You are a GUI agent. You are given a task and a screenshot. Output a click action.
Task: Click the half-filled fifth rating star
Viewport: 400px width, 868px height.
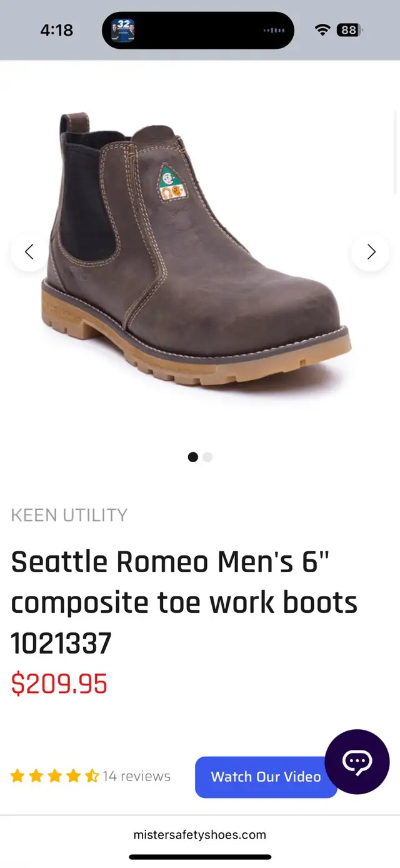pyautogui.click(x=92, y=776)
